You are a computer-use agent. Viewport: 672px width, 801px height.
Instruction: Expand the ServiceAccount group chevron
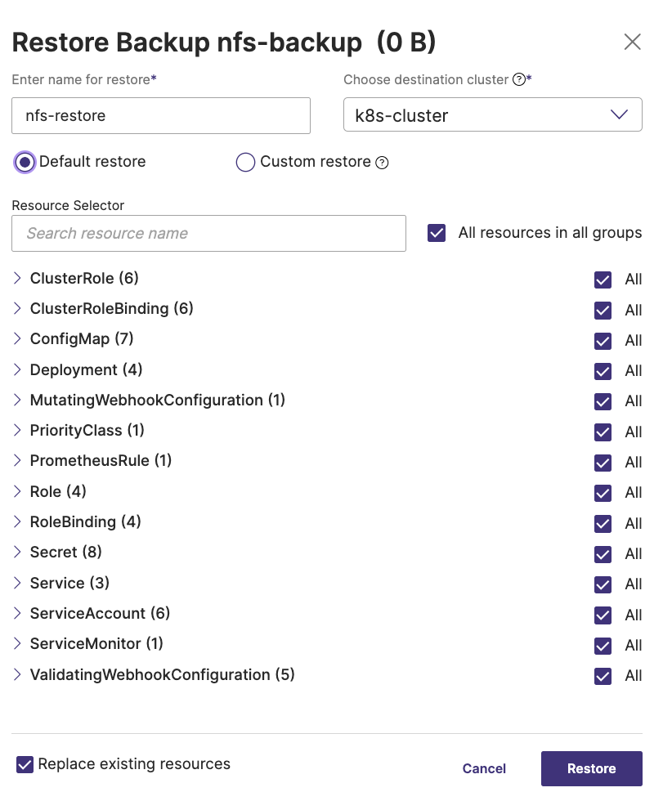click(x=18, y=614)
